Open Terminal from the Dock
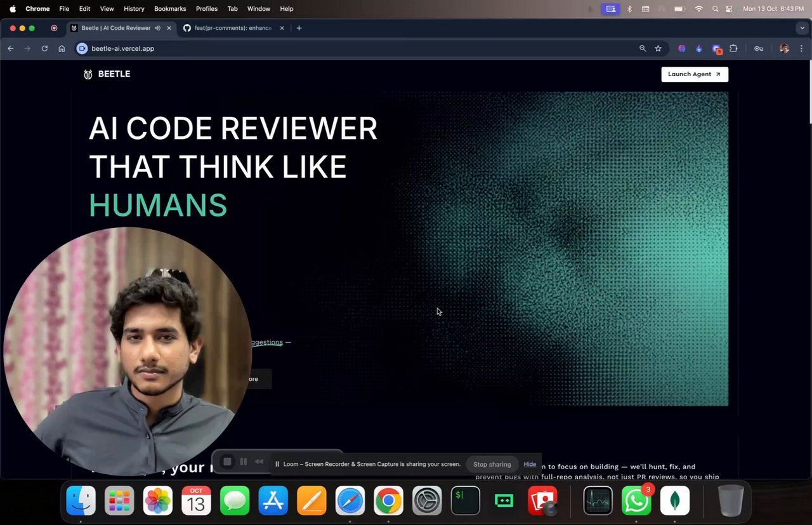The image size is (812, 525). click(465, 501)
